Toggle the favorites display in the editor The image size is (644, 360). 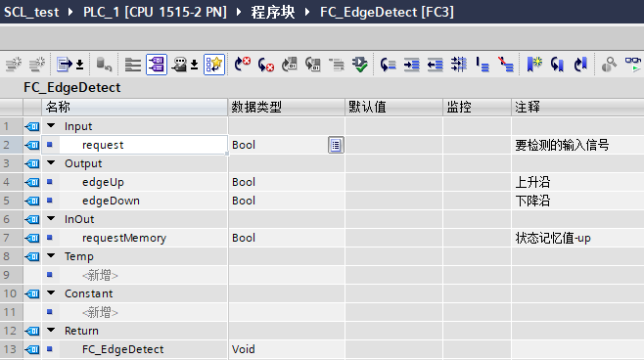click(214, 65)
